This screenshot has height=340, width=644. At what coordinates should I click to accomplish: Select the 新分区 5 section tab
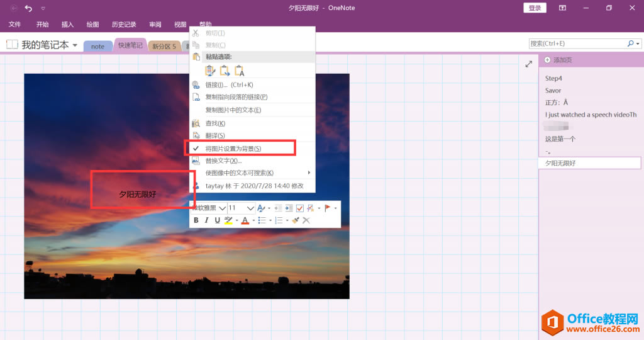[x=164, y=47]
